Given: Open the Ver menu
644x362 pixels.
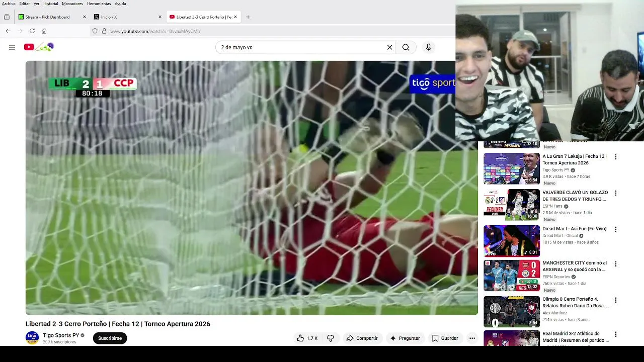Looking at the screenshot, I should click(x=36, y=4).
